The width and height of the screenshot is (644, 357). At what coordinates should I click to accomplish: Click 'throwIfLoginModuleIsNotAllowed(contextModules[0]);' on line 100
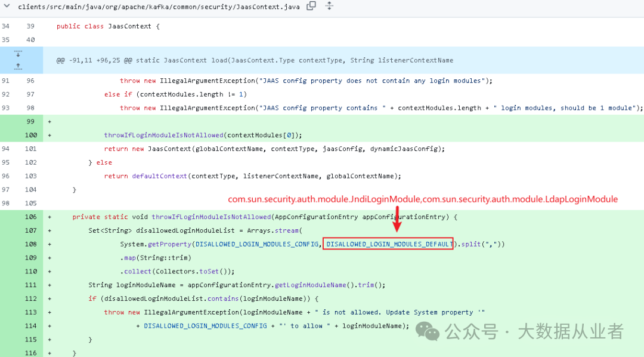203,135
